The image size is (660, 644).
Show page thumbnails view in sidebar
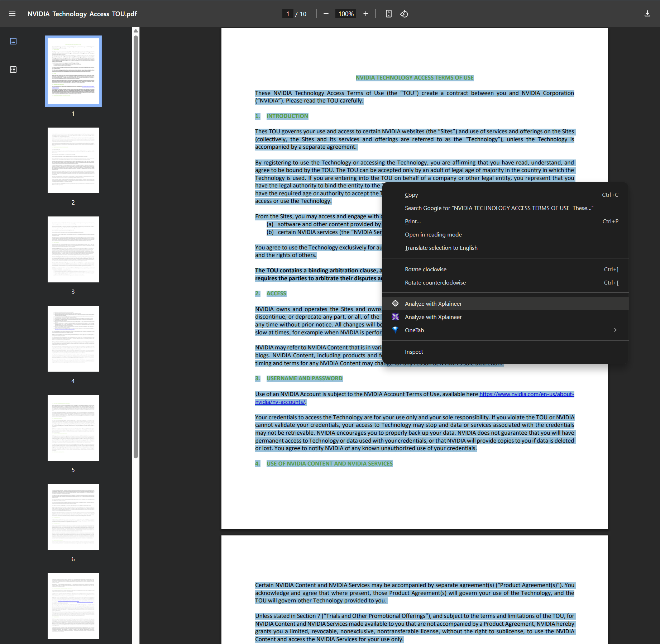(13, 41)
